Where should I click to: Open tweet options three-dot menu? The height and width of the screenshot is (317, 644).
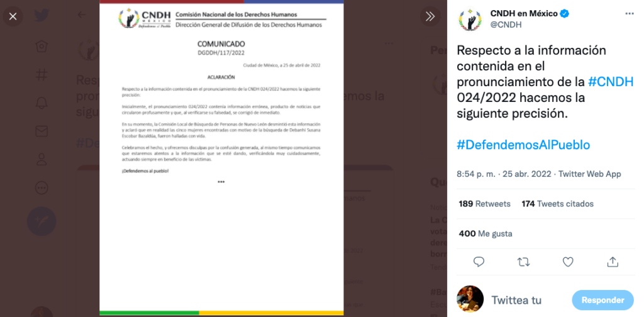click(629, 14)
